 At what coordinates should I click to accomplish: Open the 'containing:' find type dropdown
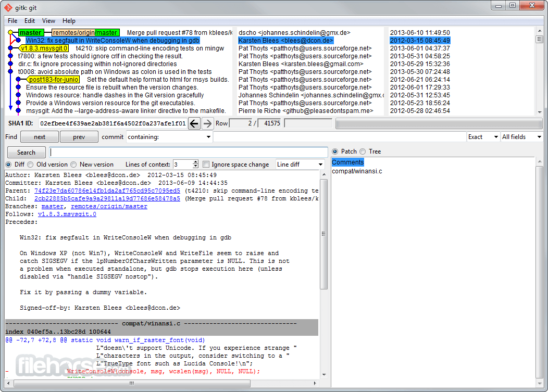pyautogui.click(x=169, y=137)
